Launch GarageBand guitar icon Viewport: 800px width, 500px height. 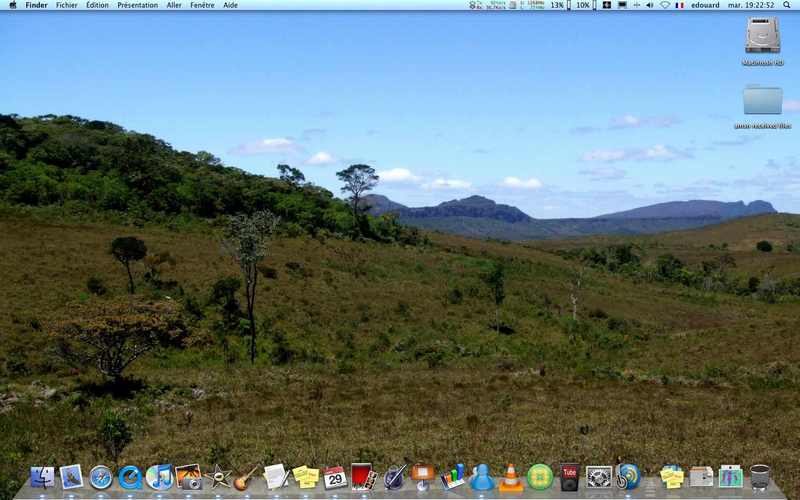246,478
